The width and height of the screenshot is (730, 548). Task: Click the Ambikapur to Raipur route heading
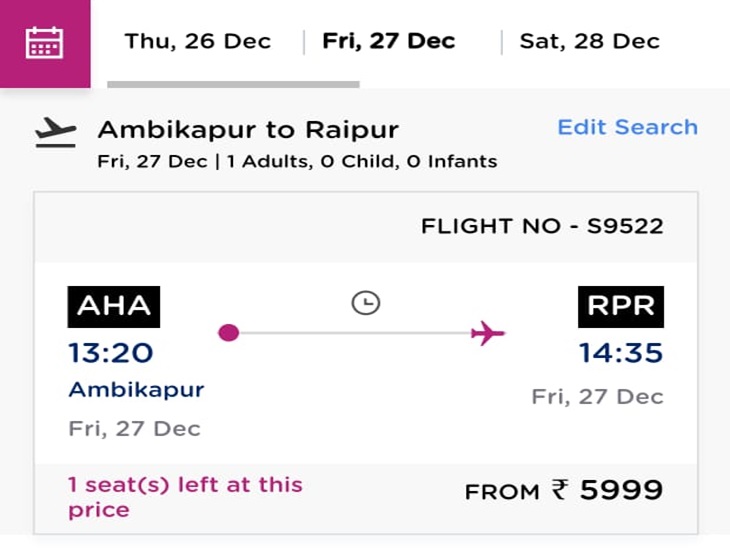248,129
